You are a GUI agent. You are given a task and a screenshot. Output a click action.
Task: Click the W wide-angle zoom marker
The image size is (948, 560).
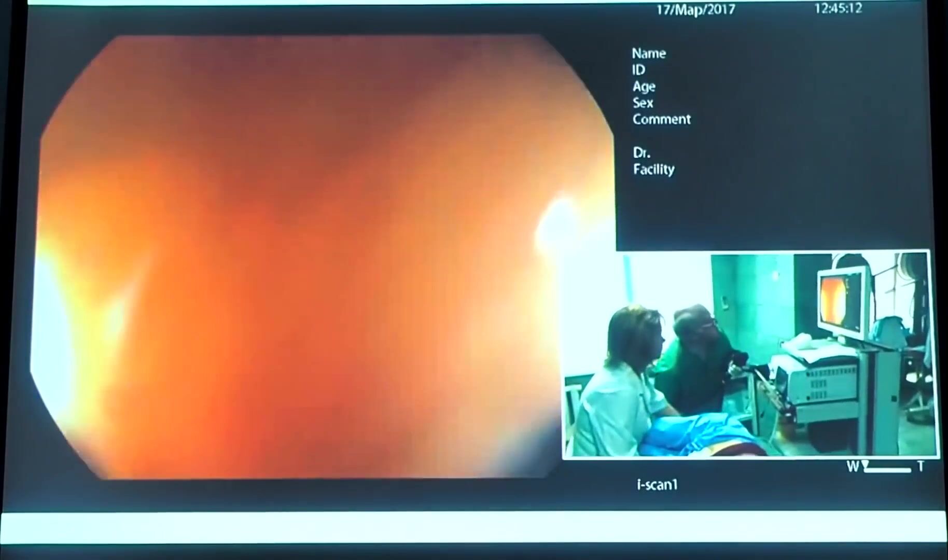click(x=852, y=467)
